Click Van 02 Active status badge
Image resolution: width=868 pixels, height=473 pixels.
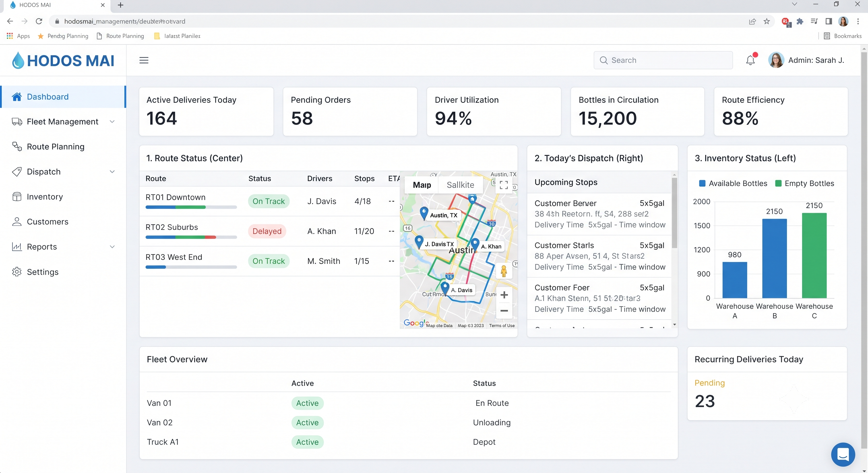307,422
